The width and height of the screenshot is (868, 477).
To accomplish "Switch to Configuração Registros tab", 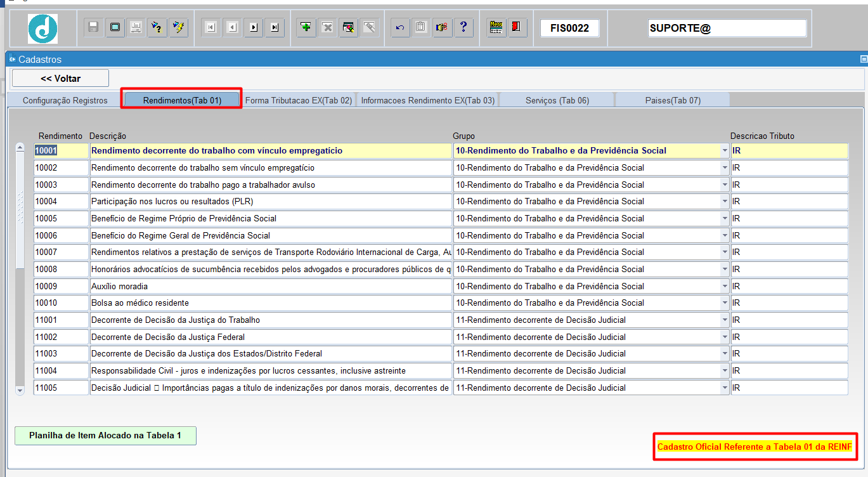I will [65, 100].
